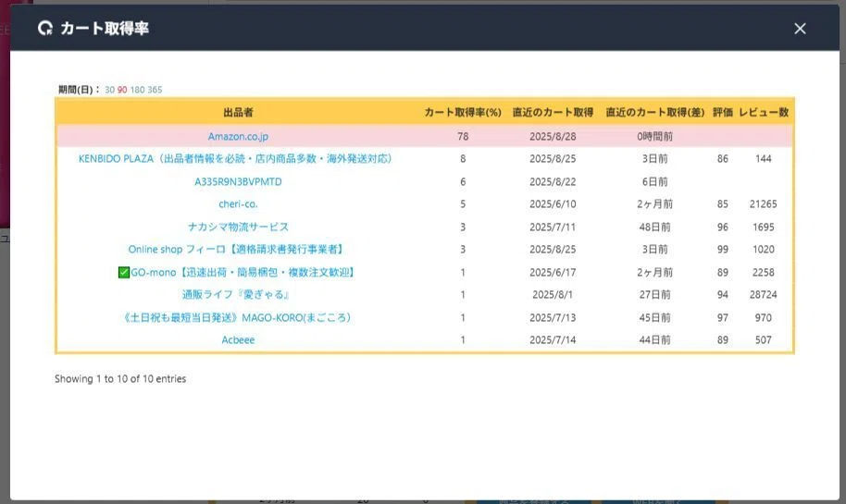
Task: Sort by カート取得率(%) column header
Action: [463, 112]
